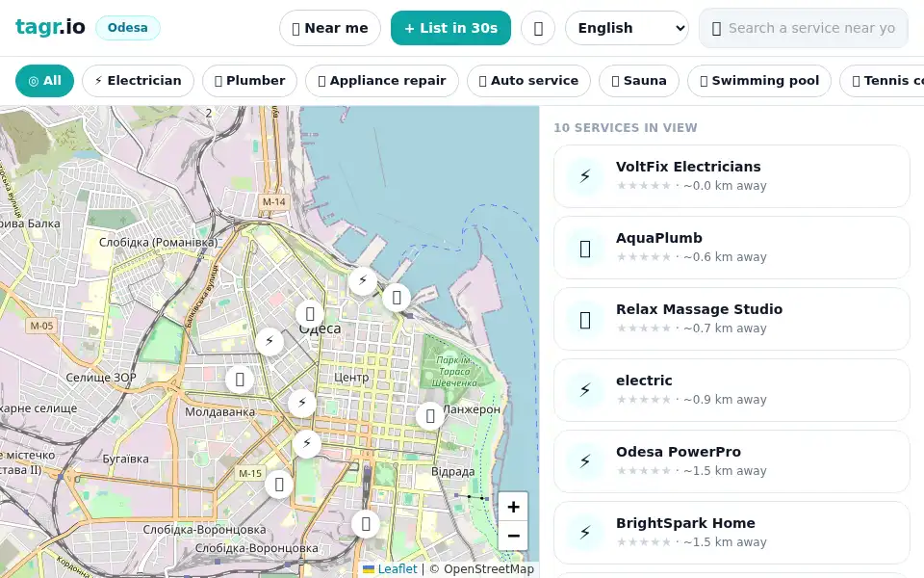Click the star rating on Relax Massage Studio
Viewport: 924px width, 578px height.
click(x=644, y=328)
